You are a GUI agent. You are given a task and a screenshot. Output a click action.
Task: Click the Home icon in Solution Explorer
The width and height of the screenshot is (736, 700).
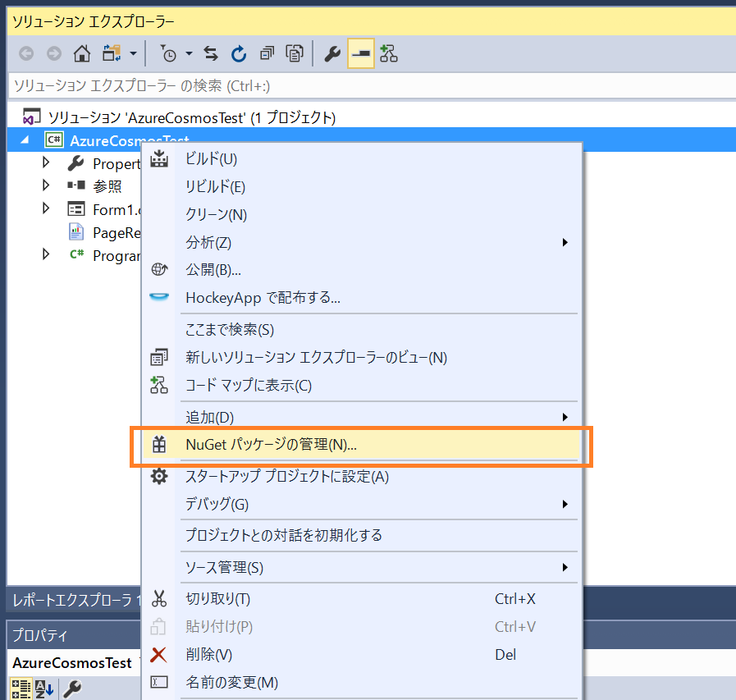coord(82,53)
